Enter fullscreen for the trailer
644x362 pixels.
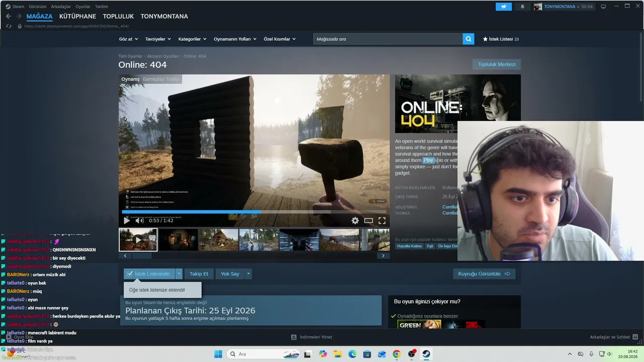coord(382,221)
